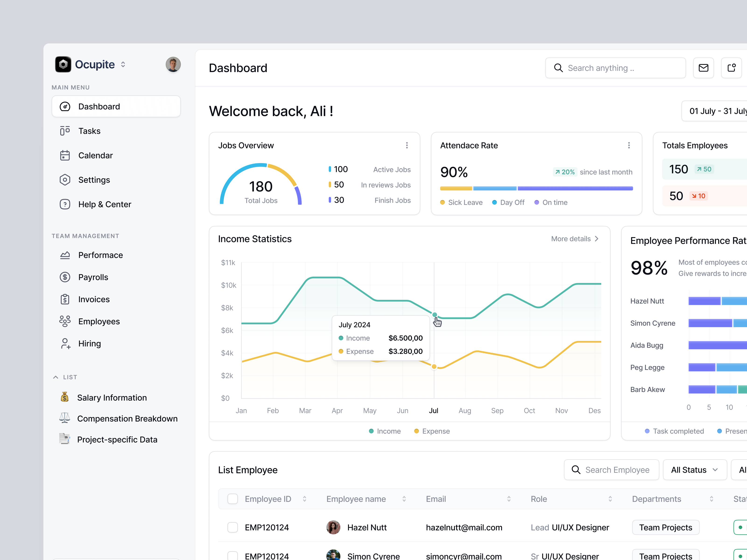
Task: Open Settings from the sidebar
Action: (94, 180)
